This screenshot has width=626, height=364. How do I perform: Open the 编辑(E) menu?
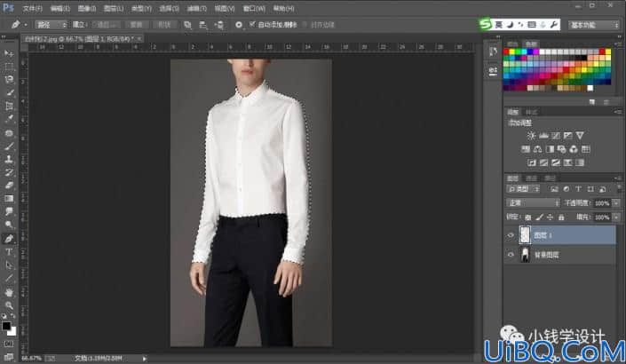[59, 8]
